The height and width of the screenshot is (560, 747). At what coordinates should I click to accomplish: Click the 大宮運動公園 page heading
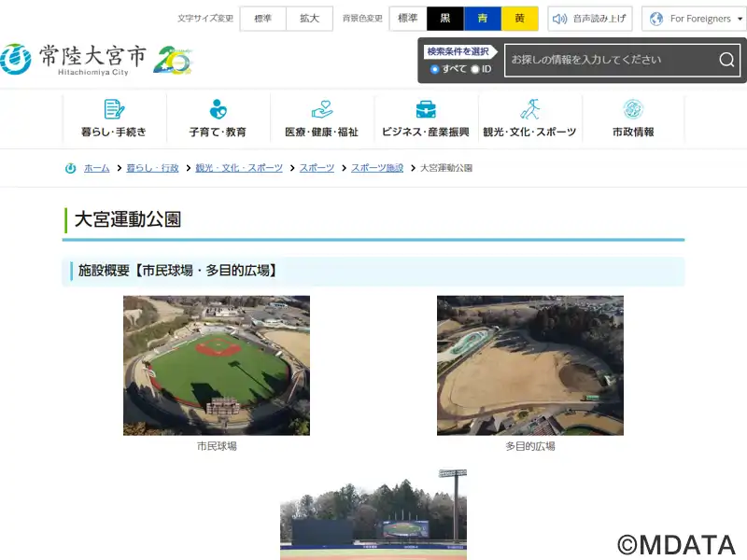coord(128,219)
